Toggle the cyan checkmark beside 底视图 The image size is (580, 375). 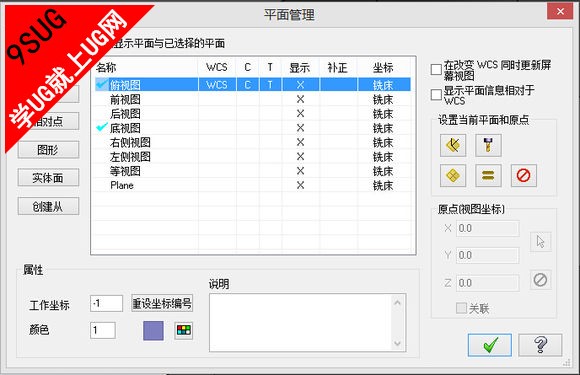102,128
